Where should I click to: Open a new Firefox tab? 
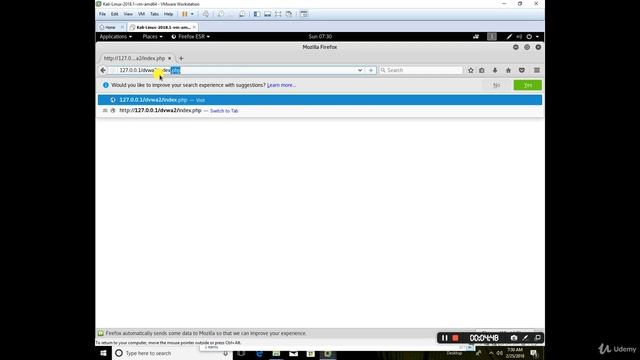tap(181, 58)
